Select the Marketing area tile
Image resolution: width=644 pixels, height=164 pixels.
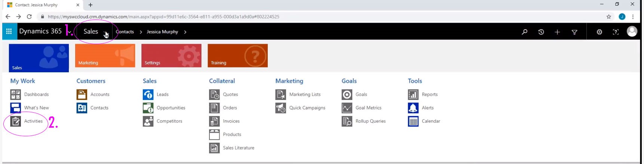tap(105, 56)
